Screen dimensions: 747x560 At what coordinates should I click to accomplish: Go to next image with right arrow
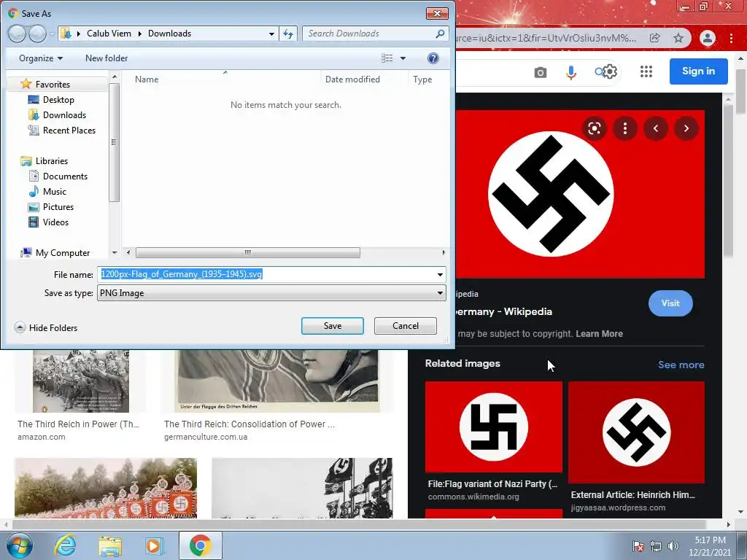point(686,128)
